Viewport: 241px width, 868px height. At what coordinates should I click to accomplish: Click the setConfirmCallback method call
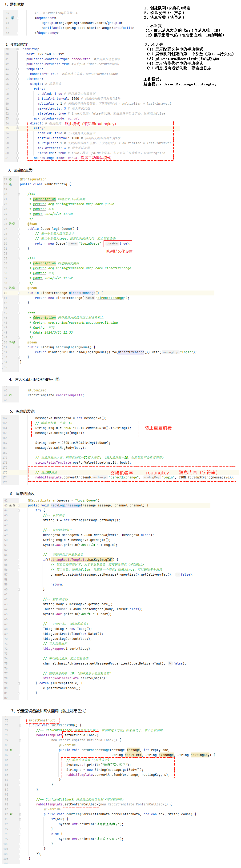pyautogui.click(x=81, y=804)
